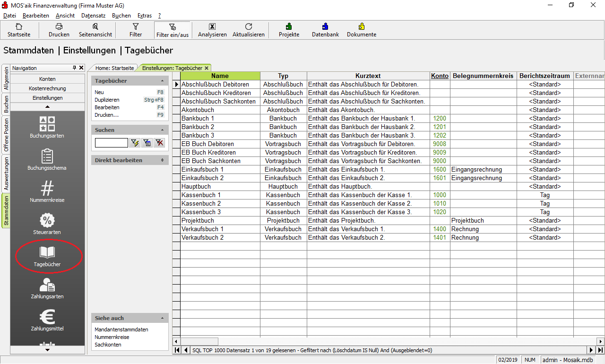The image size is (605, 364).
Task: Click the Name column header
Action: (x=220, y=76)
